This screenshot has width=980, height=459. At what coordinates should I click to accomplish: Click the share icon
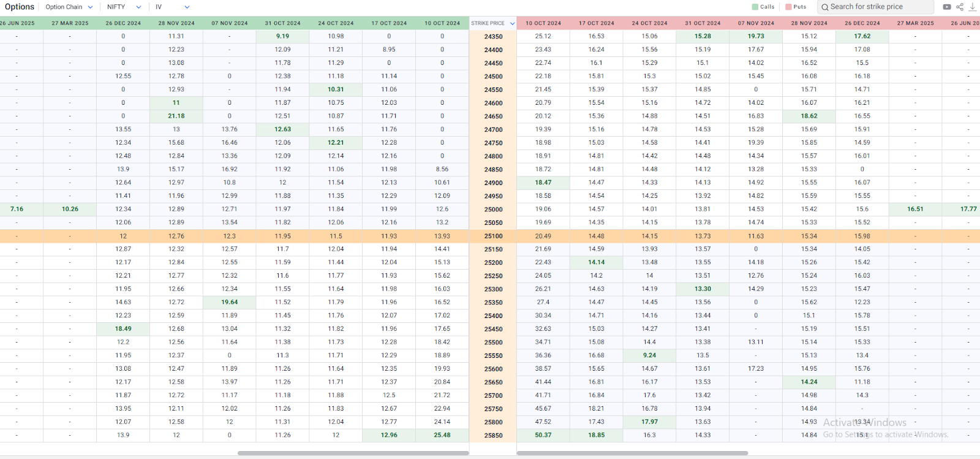coord(960,7)
